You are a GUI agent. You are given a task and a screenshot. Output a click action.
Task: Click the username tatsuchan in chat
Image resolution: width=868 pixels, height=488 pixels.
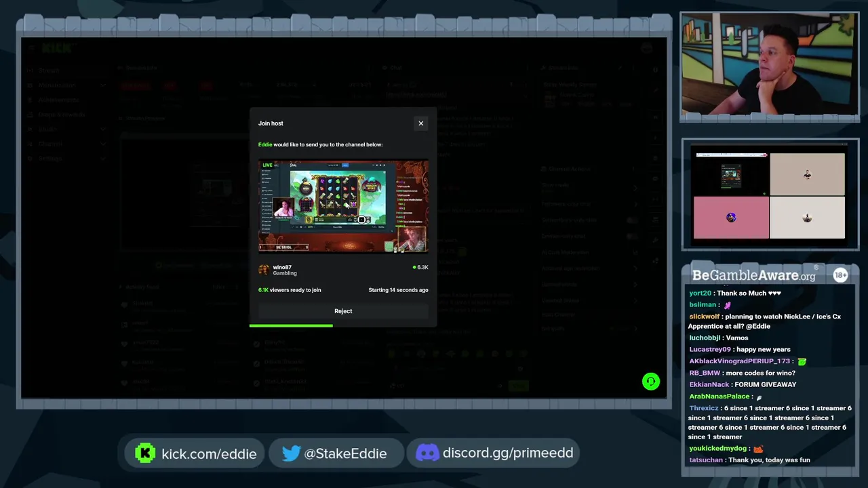pyautogui.click(x=706, y=460)
